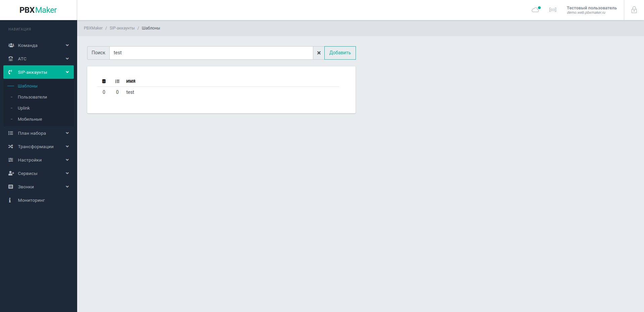Select the Команда menu label
Image resolution: width=644 pixels, height=312 pixels.
[x=28, y=46]
